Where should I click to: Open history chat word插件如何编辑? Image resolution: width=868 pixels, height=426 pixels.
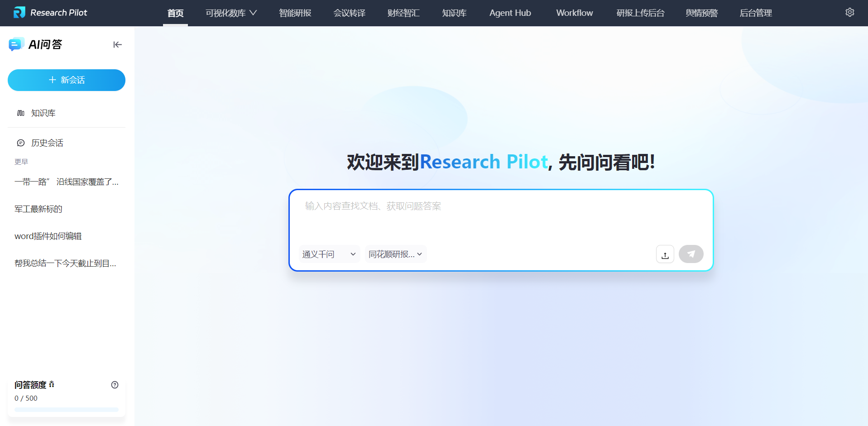(x=48, y=236)
